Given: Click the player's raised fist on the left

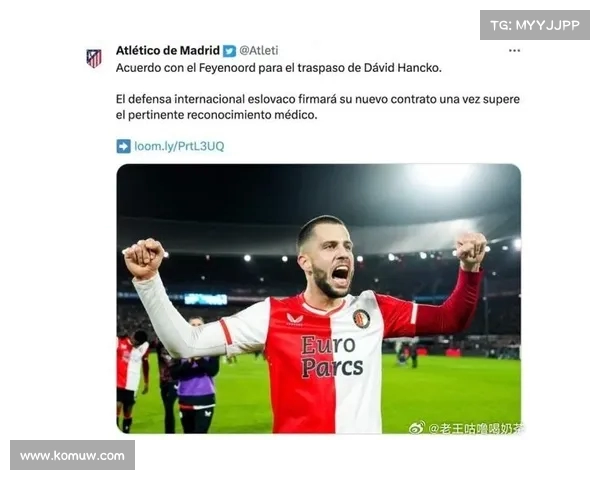Looking at the screenshot, I should coord(144,258).
